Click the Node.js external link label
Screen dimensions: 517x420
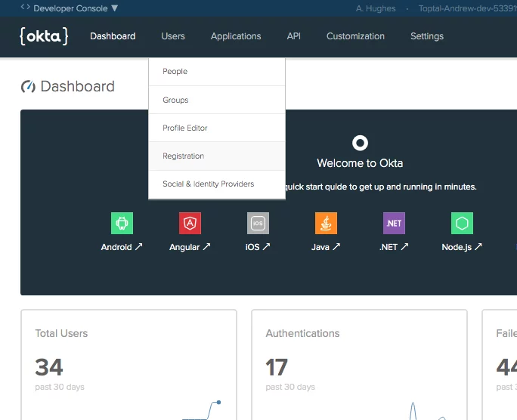click(x=462, y=247)
